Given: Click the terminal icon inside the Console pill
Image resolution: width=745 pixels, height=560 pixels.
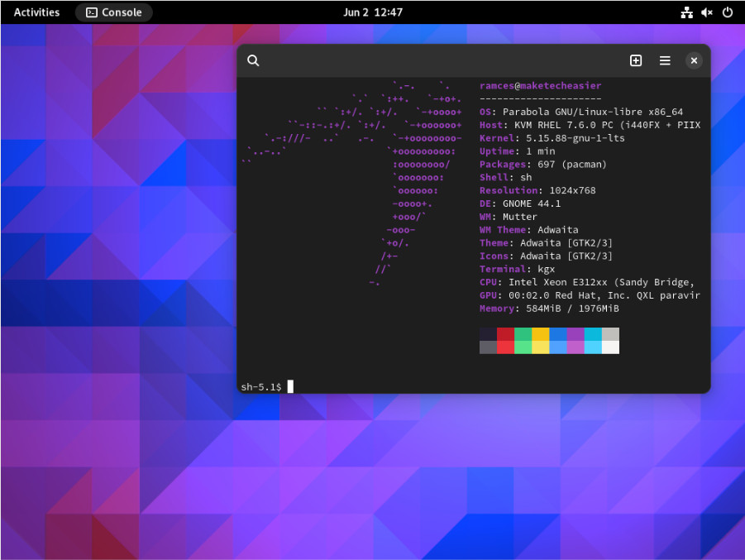Looking at the screenshot, I should coord(91,12).
